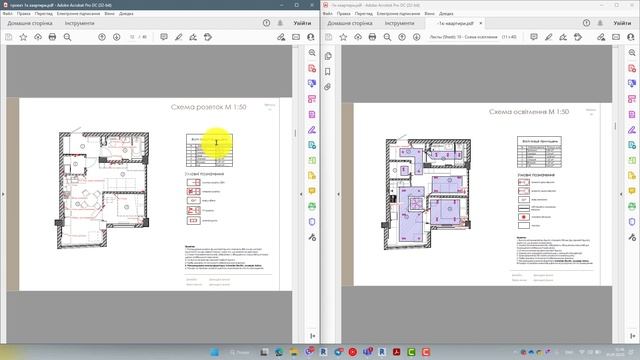Go to previous page in Схема освітлення window
The width and height of the screenshot is (640, 360).
402,37
